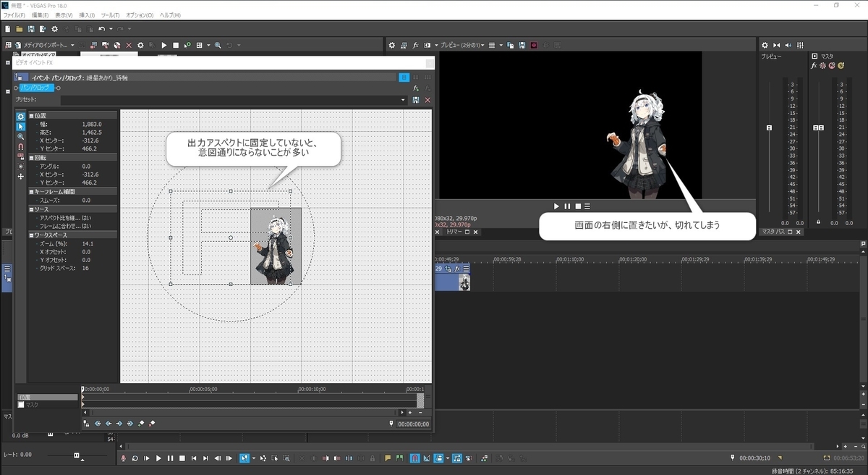Jump to first keyframe in Pan/Crop
Screen dimensions: 868x475
point(98,424)
